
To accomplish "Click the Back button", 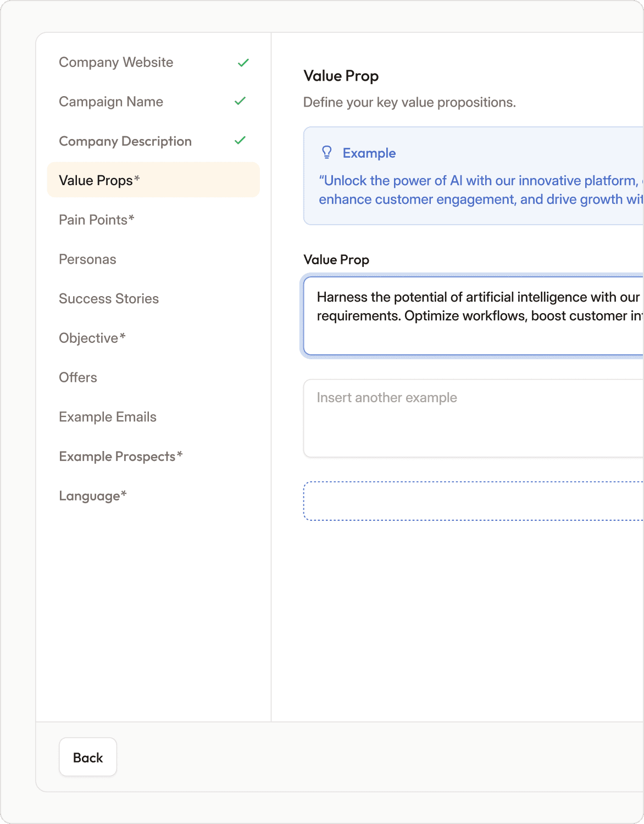I will pyautogui.click(x=88, y=757).
